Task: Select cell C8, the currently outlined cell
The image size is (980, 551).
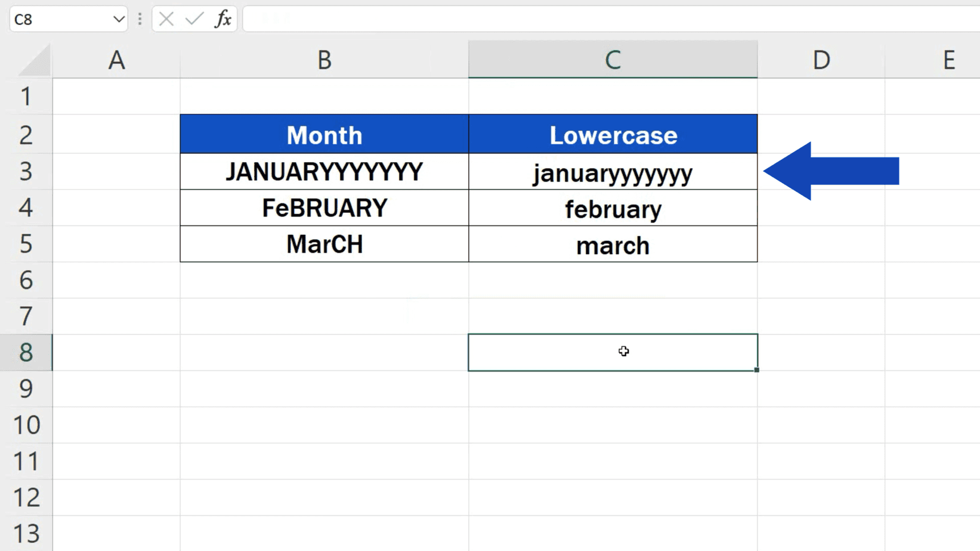Action: pyautogui.click(x=613, y=352)
